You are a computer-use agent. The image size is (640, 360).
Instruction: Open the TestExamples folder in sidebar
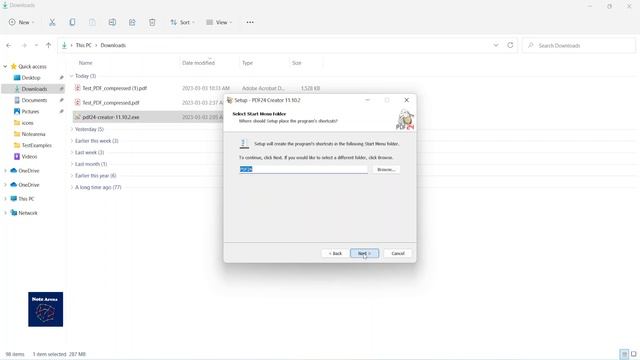click(x=36, y=145)
